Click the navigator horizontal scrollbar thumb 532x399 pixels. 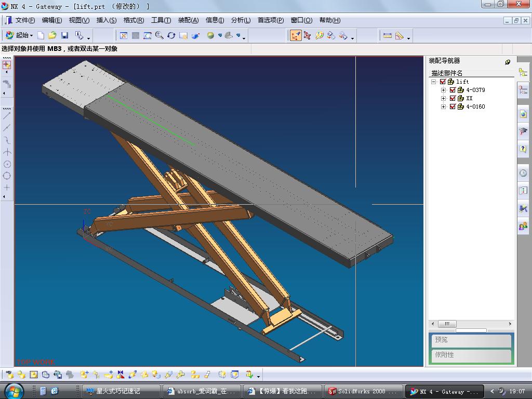click(447, 324)
